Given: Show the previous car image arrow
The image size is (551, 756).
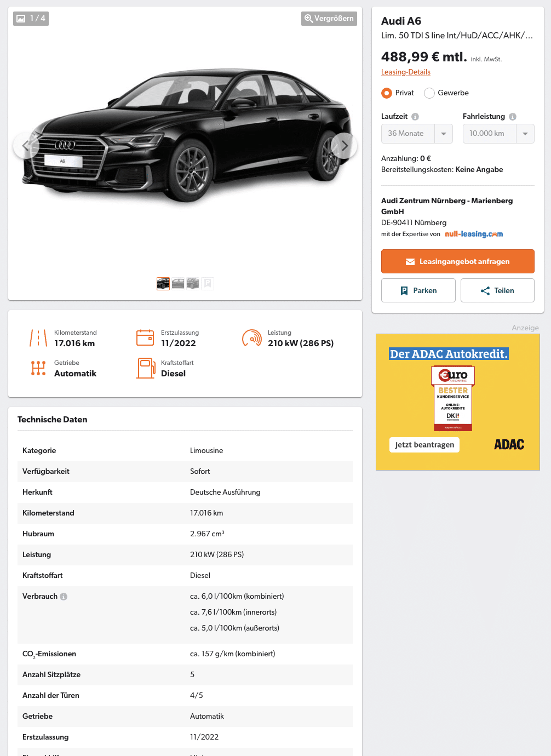Looking at the screenshot, I should tap(26, 146).
